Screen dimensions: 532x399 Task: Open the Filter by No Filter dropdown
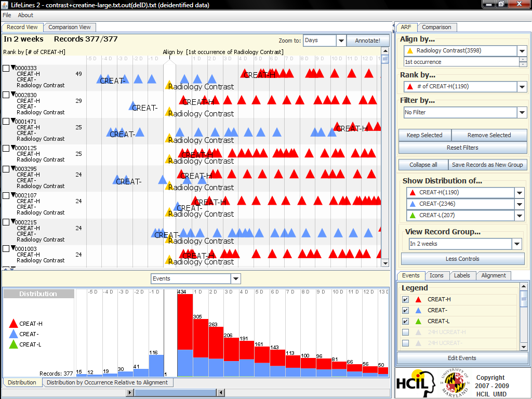(x=522, y=112)
